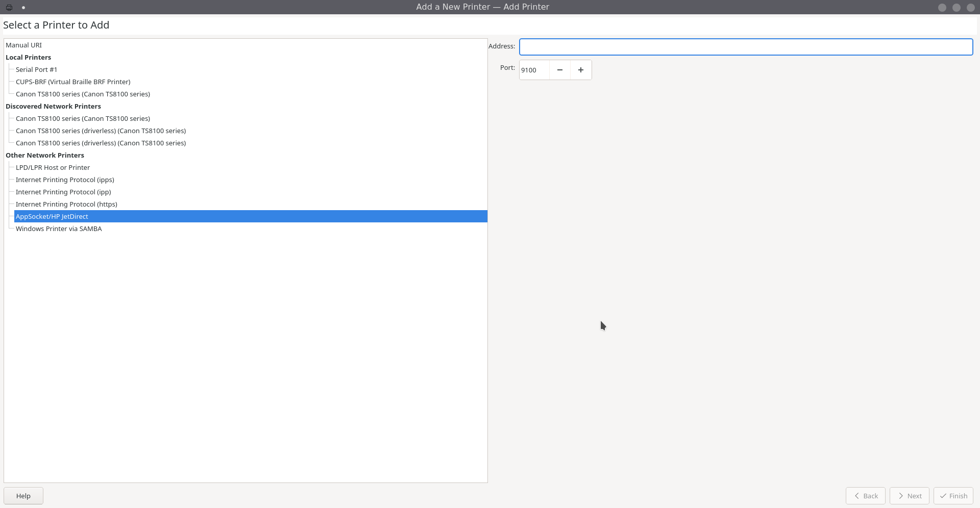Image resolution: width=980 pixels, height=508 pixels.
Task: Decrease the port number with the minus button
Action: click(x=560, y=70)
